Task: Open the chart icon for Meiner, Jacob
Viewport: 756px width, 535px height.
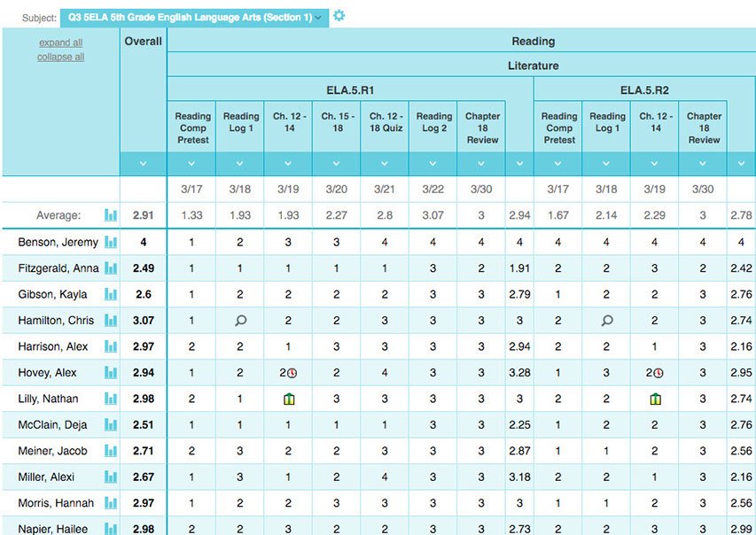Action: [111, 451]
